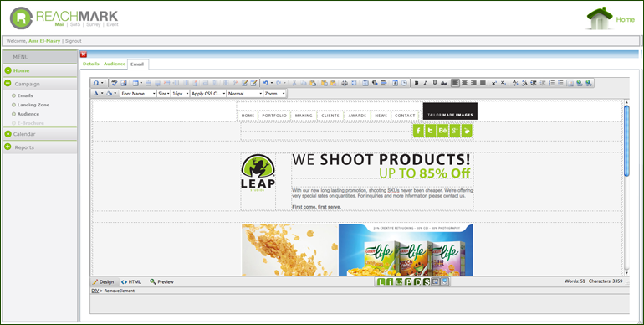This screenshot has height=325, width=644.
Task: Click the remove hyperlink globe icon
Action: coord(589,83)
